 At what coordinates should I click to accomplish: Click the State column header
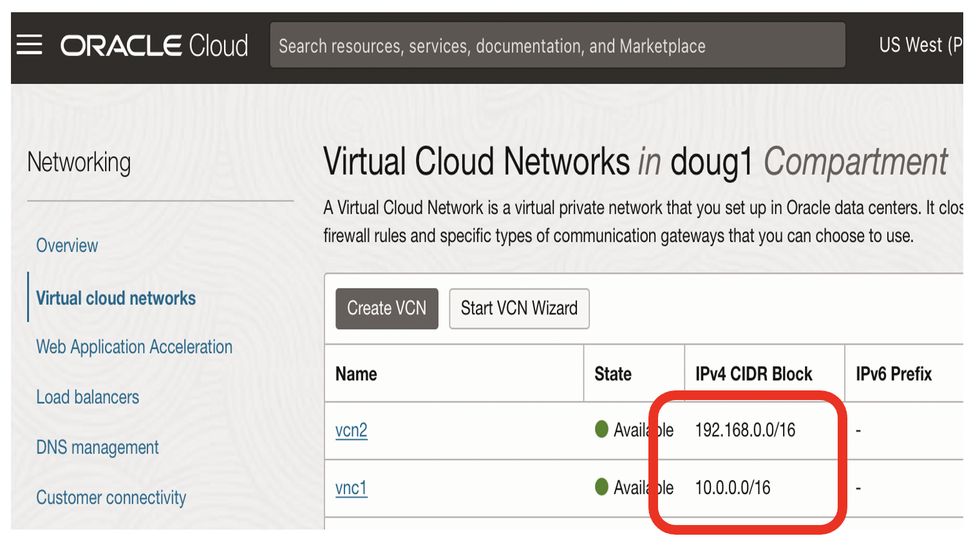[613, 374]
